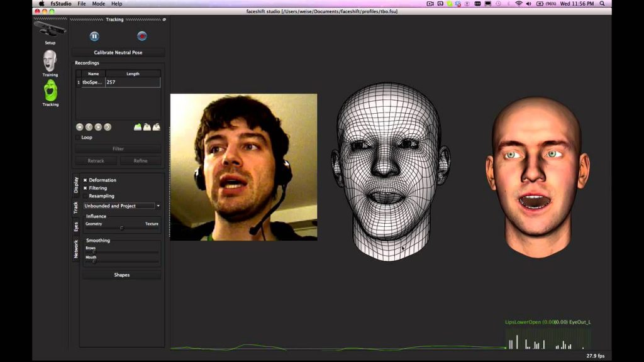
Task: Click the Calibrate Neutral Pose button
Action: [118, 53]
